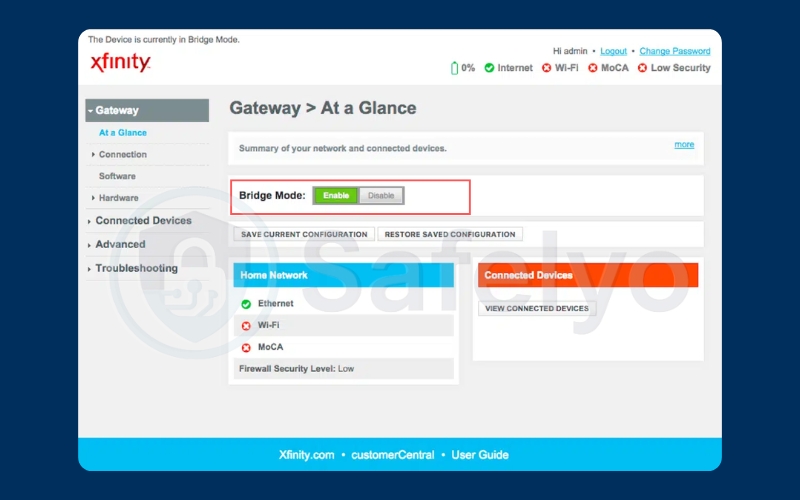Select At a Glance in sidebar
The height and width of the screenshot is (500, 800).
(122, 133)
